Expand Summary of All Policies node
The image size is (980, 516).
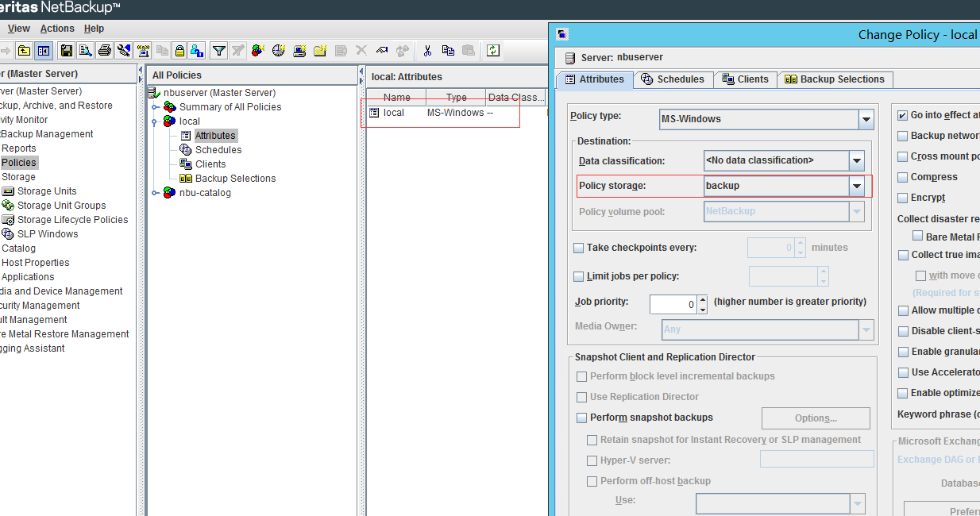coord(156,107)
